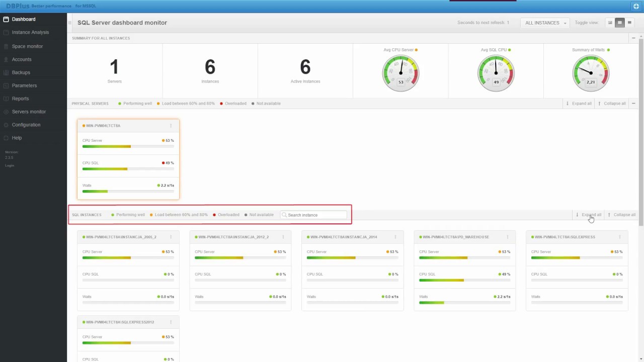
Task: Click the lifebuoy help icon in top bar
Action: (x=636, y=6)
